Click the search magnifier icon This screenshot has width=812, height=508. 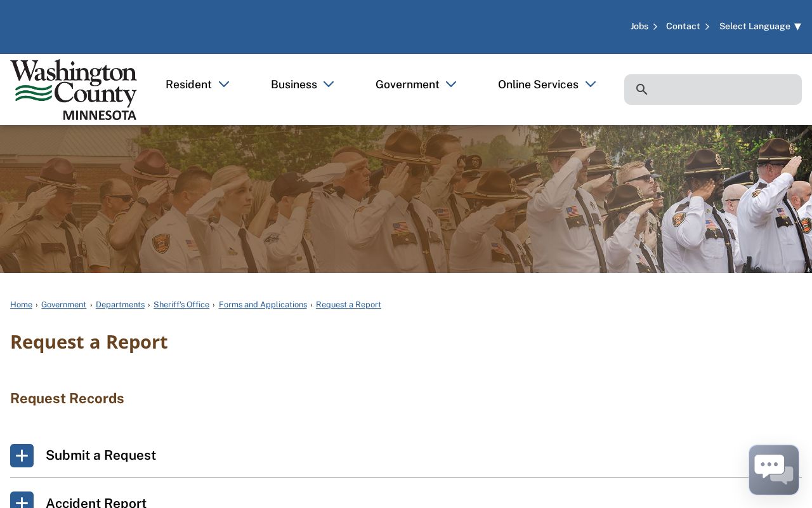(641, 90)
